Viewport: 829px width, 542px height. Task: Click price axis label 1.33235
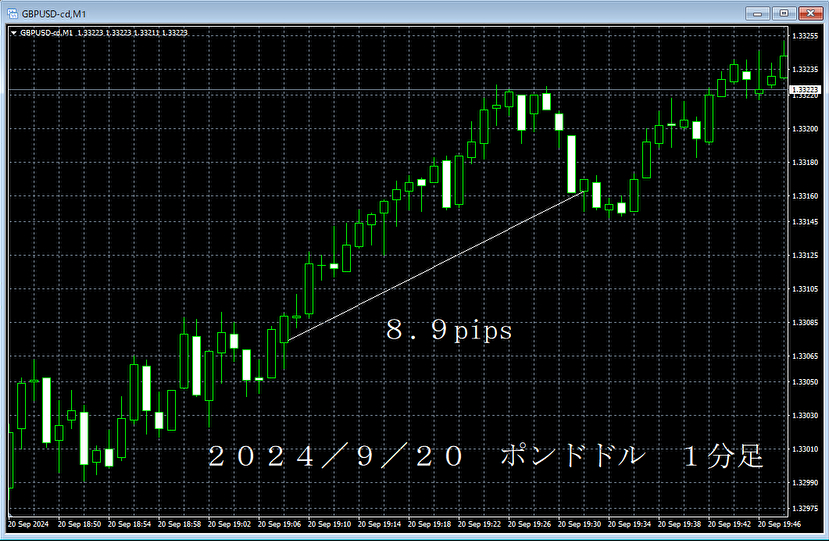tap(805, 69)
